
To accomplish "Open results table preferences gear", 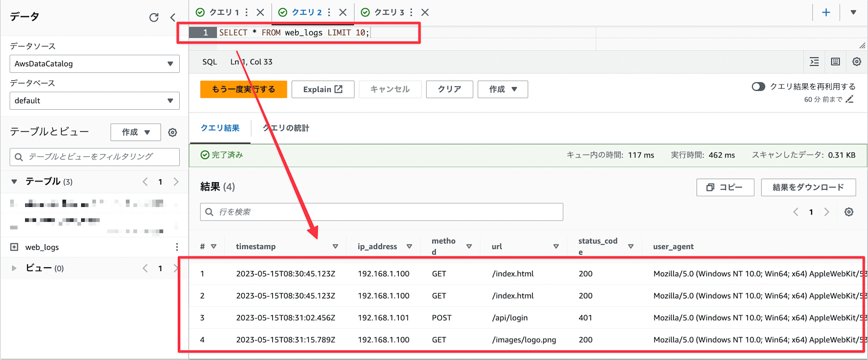I will tap(849, 212).
